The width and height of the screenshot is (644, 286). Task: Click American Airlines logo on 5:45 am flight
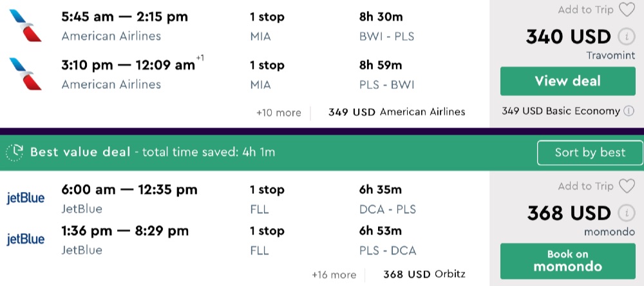tap(26, 24)
